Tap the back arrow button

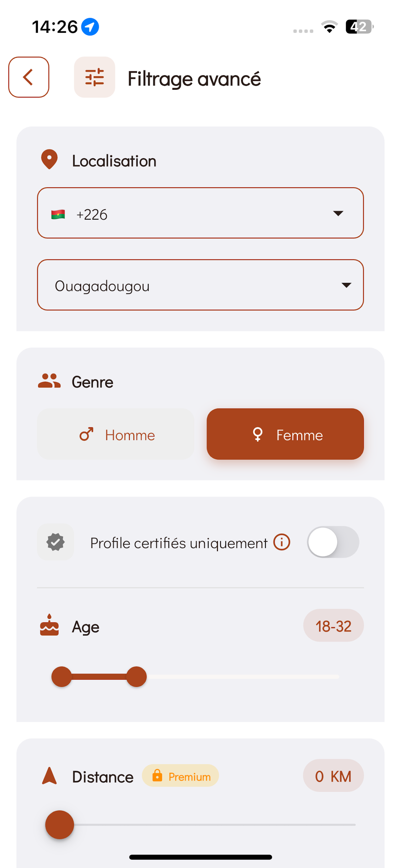pos(29,77)
